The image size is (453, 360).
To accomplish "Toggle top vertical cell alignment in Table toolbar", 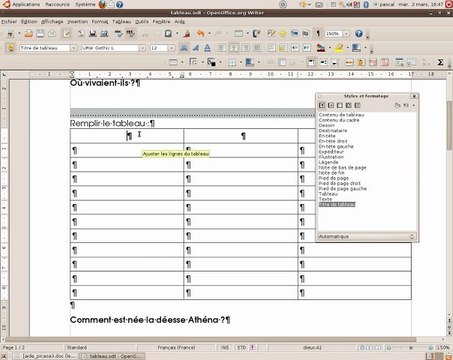I will point(311,62).
